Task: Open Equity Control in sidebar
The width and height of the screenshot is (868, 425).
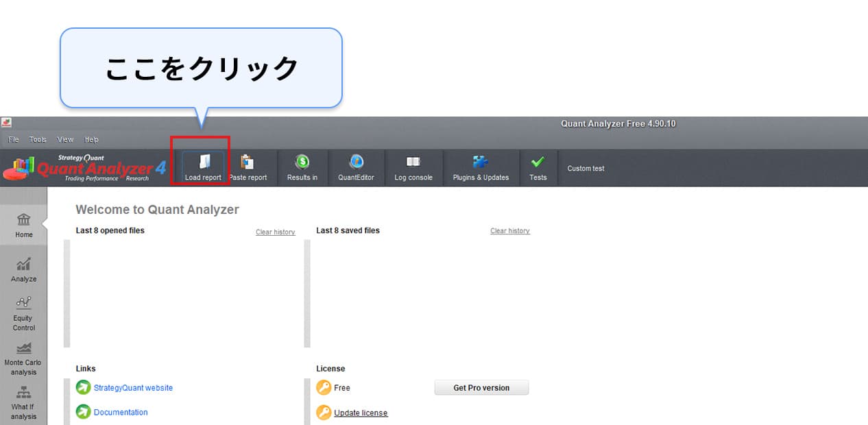Action: click(x=24, y=313)
